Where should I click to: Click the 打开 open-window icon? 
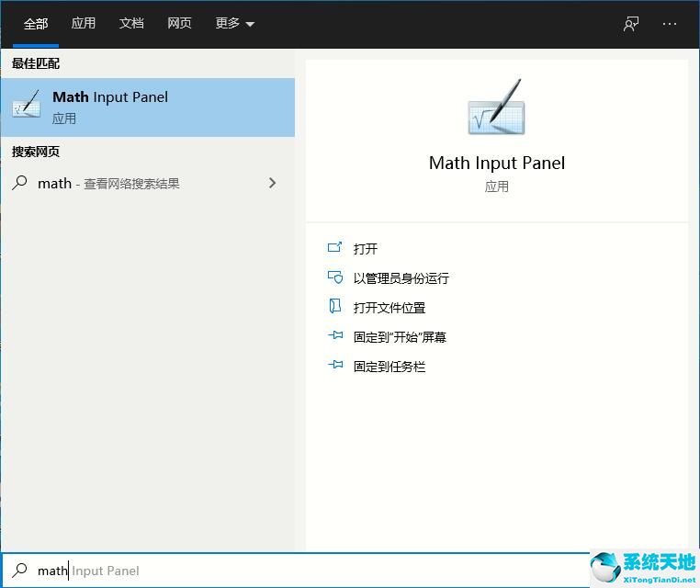334,247
